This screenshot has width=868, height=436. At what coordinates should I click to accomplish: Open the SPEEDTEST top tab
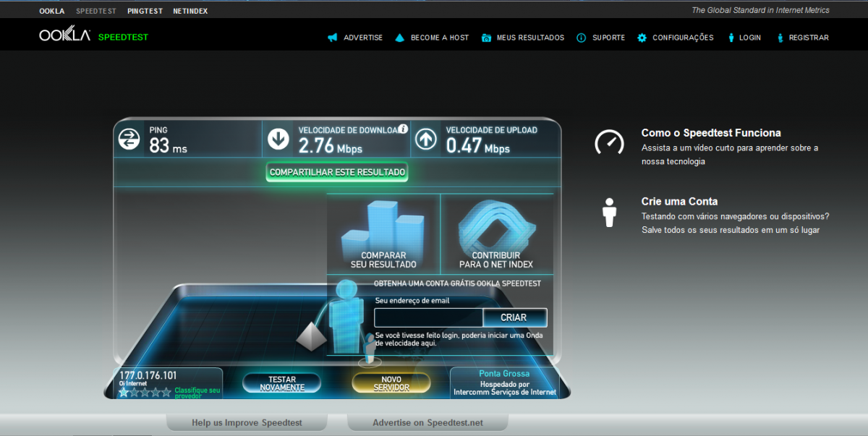[x=96, y=12]
